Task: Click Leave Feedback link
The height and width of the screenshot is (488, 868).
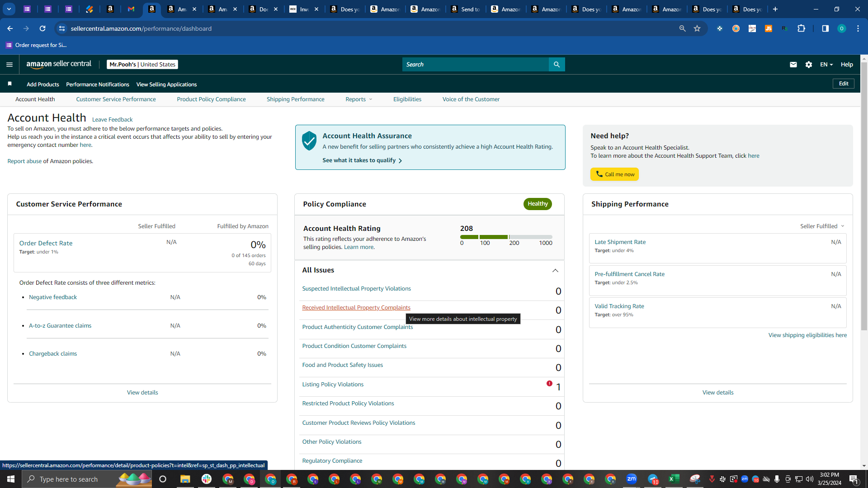Action: [112, 120]
